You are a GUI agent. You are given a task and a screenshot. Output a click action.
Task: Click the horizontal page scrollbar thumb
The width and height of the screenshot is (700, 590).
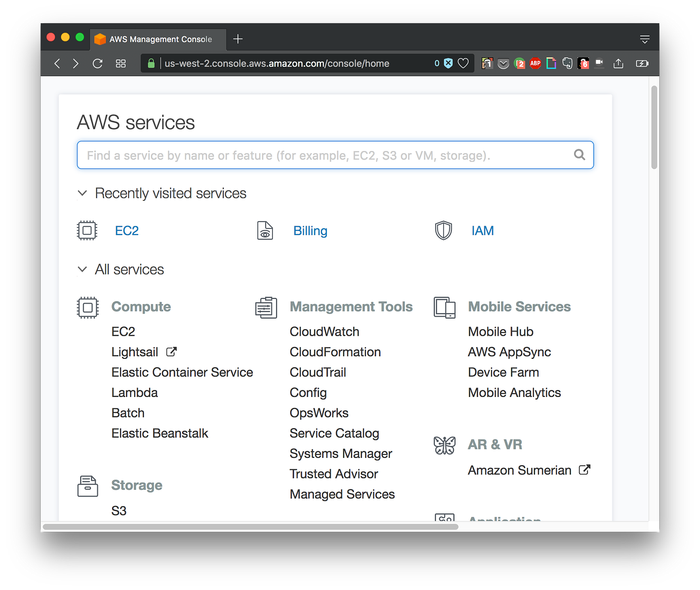251,527
